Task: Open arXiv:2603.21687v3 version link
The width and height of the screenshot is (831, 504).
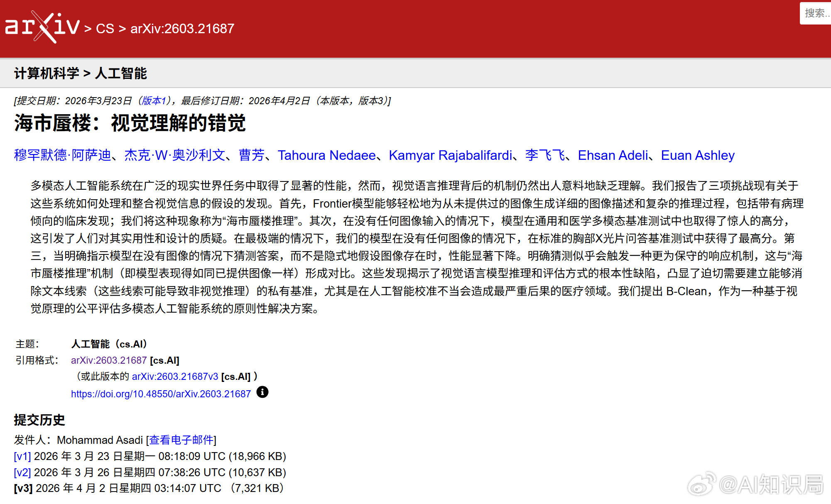Action: (x=175, y=377)
